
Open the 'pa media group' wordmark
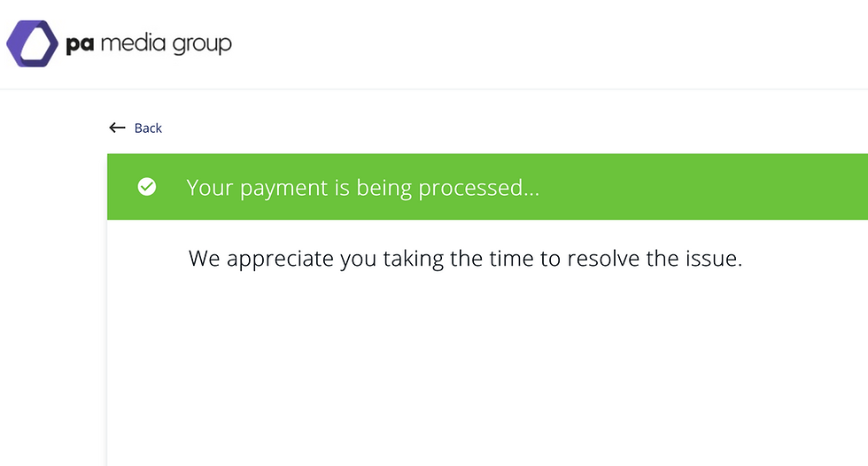(149, 44)
